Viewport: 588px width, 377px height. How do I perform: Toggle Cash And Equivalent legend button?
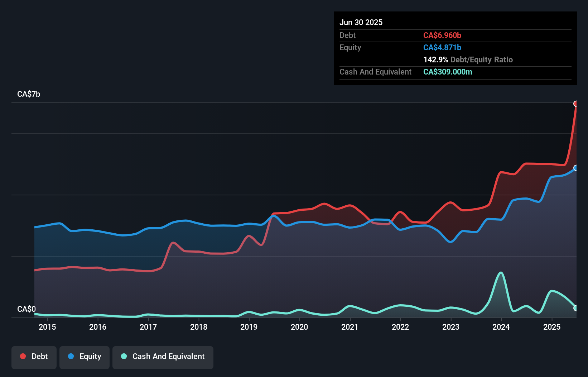pos(163,357)
